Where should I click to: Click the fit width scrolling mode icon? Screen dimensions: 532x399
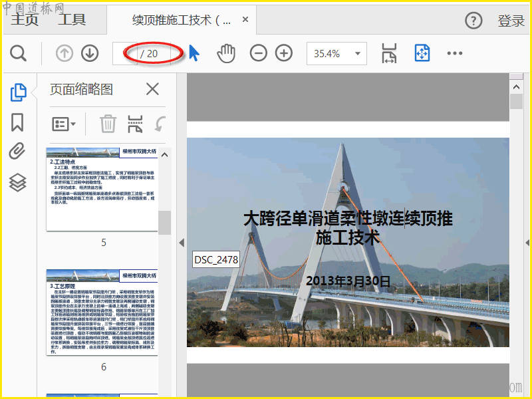pos(389,53)
